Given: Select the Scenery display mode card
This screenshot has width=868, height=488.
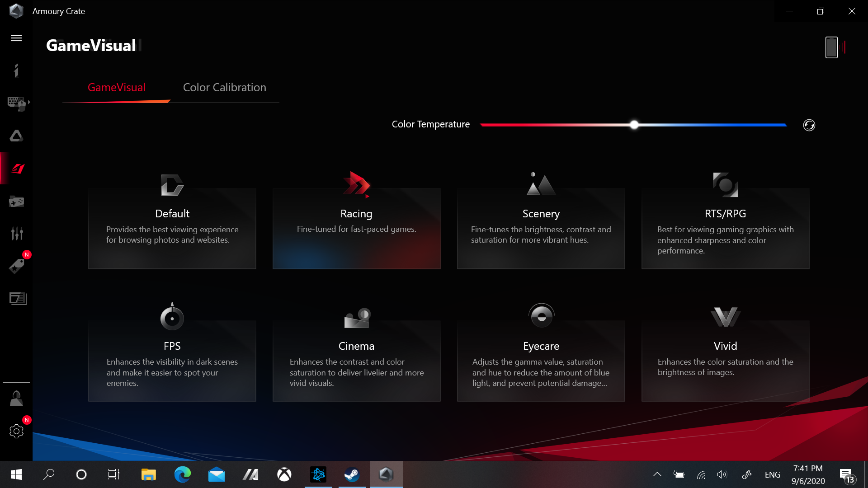Looking at the screenshot, I should (541, 228).
